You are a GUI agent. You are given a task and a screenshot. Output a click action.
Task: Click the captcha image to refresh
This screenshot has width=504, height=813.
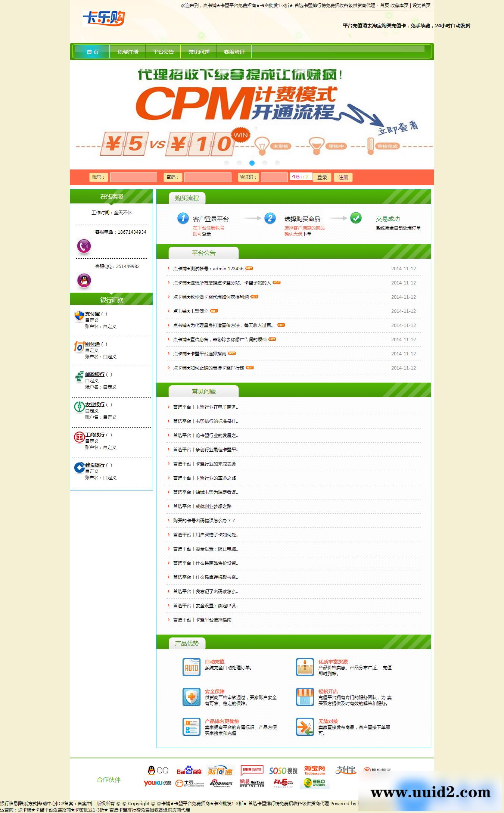(x=301, y=177)
